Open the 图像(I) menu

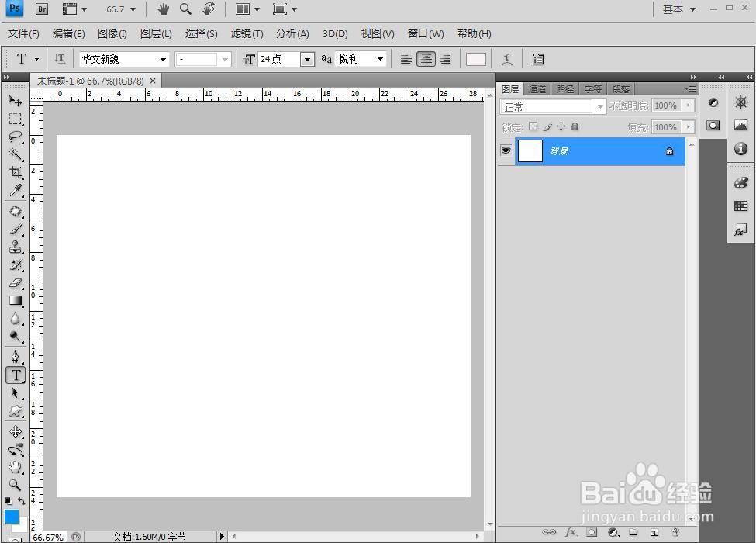[112, 34]
